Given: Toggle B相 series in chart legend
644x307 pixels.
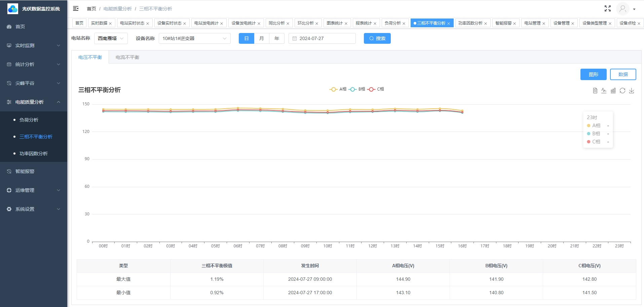Looking at the screenshot, I should [357, 89].
